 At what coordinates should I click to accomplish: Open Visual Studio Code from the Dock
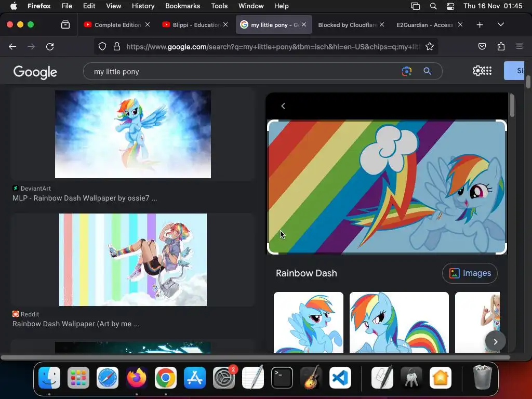pyautogui.click(x=340, y=378)
